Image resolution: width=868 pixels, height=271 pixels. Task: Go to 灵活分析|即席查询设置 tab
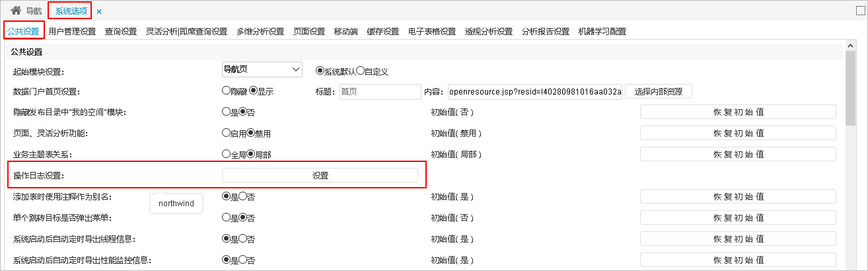[x=186, y=31]
